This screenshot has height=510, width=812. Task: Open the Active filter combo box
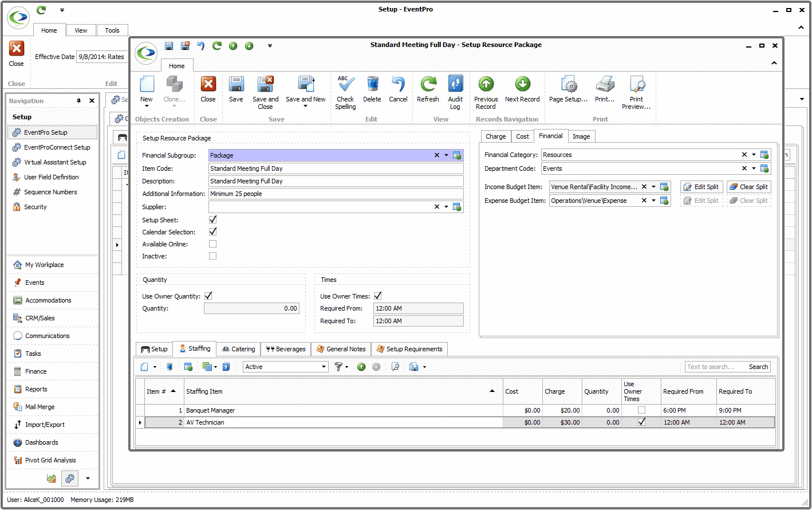coord(285,367)
